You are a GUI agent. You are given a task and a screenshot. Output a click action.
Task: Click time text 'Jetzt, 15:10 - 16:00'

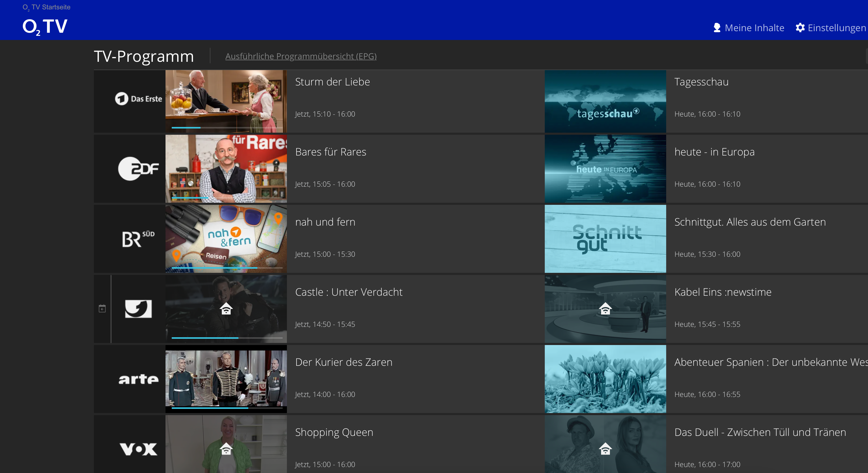coord(325,114)
